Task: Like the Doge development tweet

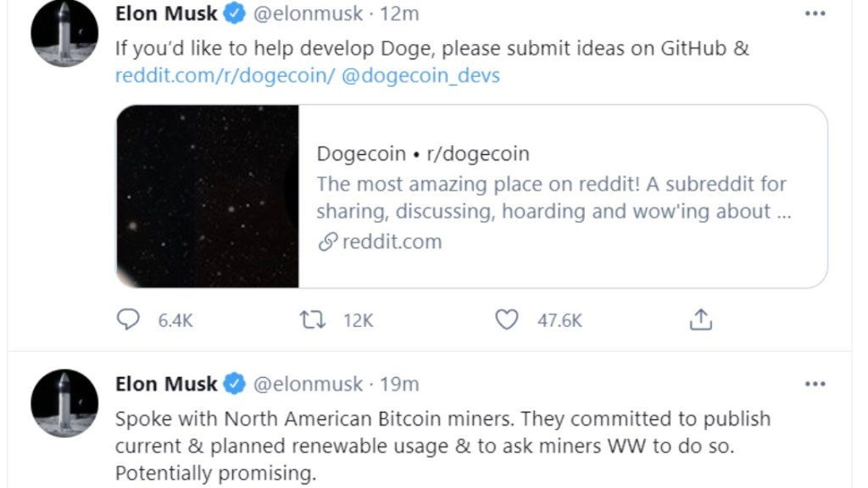Action: click(x=506, y=319)
